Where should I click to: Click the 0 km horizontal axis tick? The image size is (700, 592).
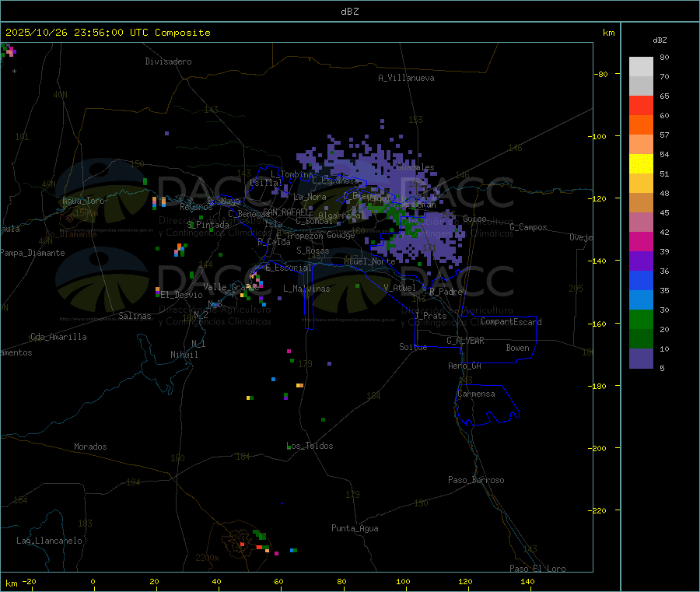93,582
